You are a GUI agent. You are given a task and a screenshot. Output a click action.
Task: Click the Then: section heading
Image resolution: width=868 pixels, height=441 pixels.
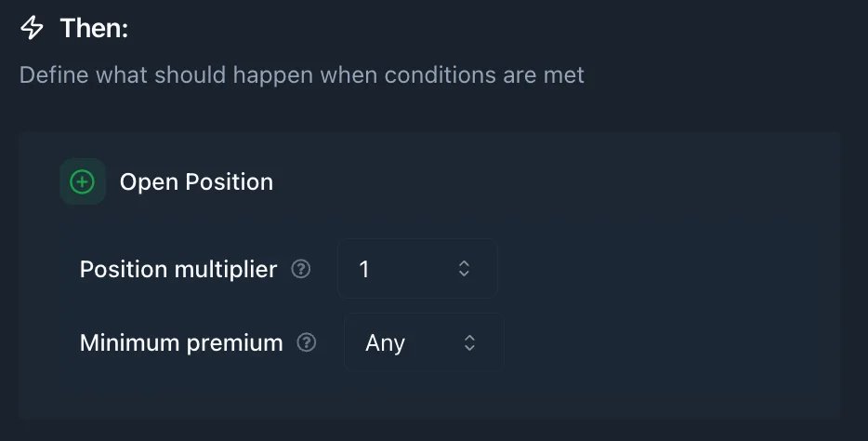tap(94, 29)
